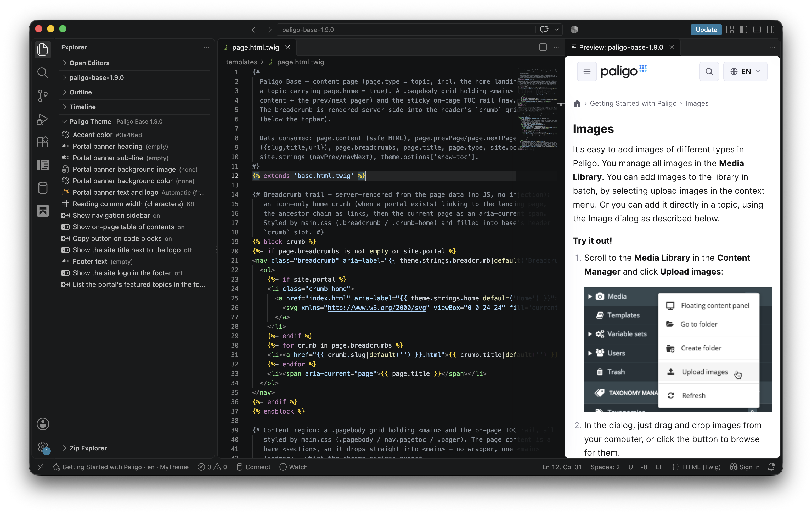Open the EN language dropdown
Viewport: 812px width, 514px height.
745,71
